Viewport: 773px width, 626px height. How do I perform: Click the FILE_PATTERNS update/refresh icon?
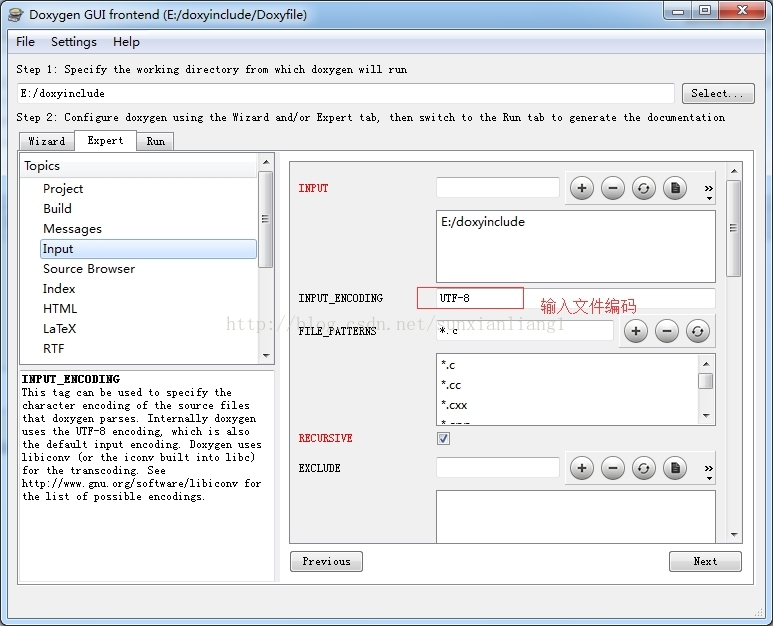coord(698,331)
